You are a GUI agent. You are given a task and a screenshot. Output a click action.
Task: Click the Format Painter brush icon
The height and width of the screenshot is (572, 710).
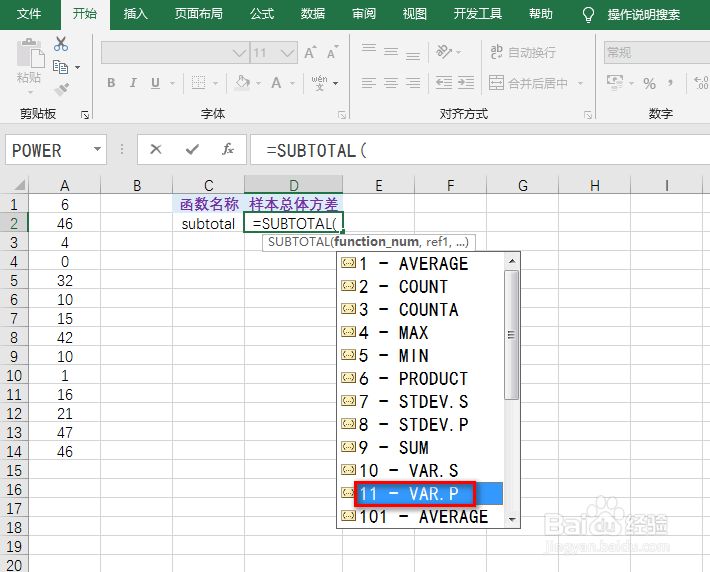point(62,89)
